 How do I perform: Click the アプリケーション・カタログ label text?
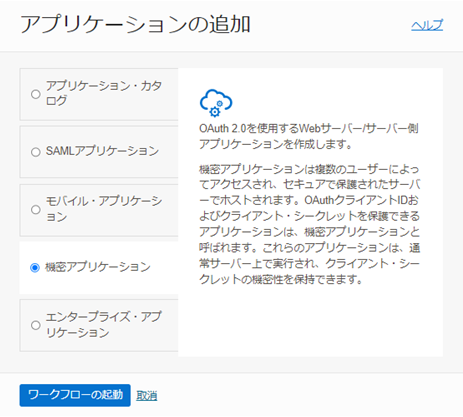(x=104, y=93)
